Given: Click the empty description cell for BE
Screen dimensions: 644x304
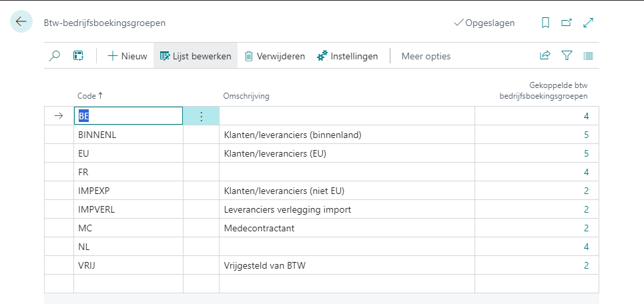Looking at the screenshot, I should tap(347, 116).
